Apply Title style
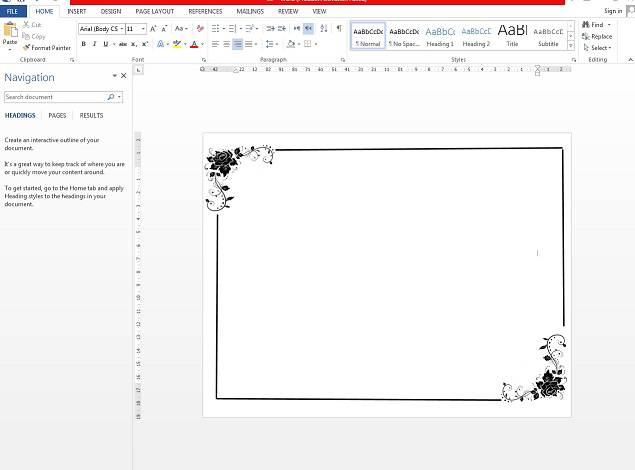 click(x=512, y=36)
